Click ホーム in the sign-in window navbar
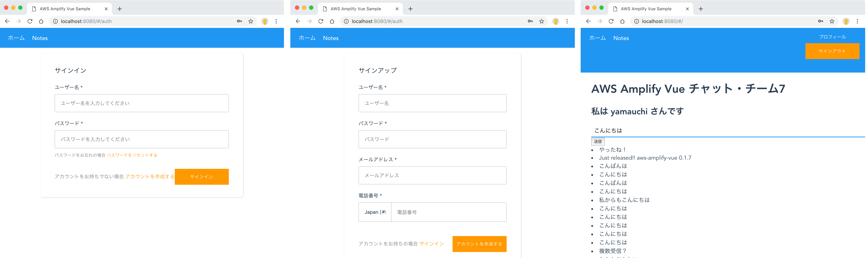The width and height of the screenshot is (868, 258). 16,38
